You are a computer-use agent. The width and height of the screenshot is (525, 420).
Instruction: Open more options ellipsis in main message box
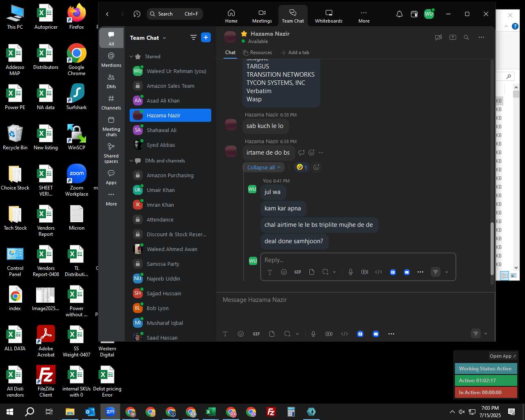click(391, 334)
